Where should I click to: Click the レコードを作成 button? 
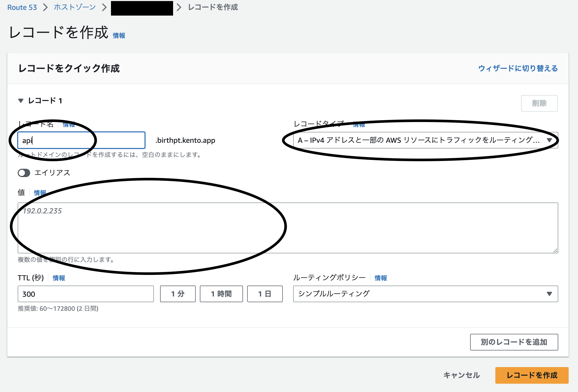(531, 375)
